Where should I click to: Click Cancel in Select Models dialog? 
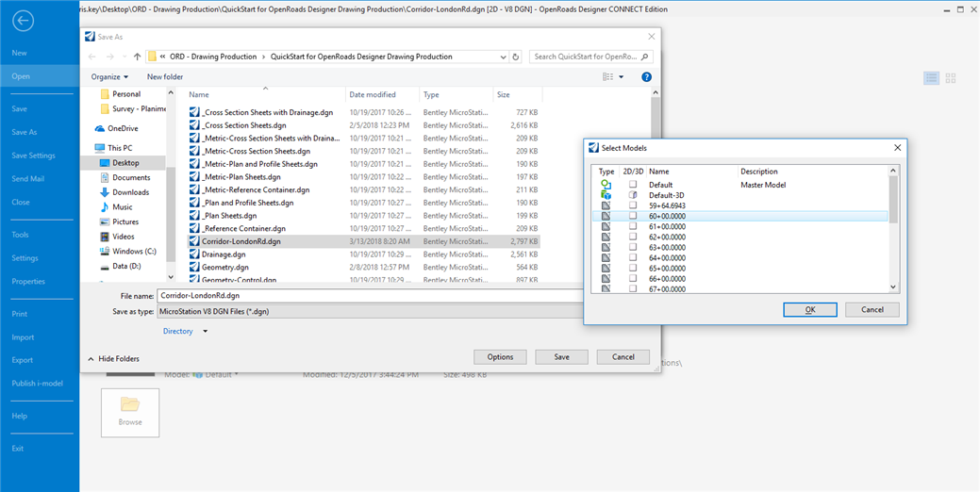coord(872,310)
